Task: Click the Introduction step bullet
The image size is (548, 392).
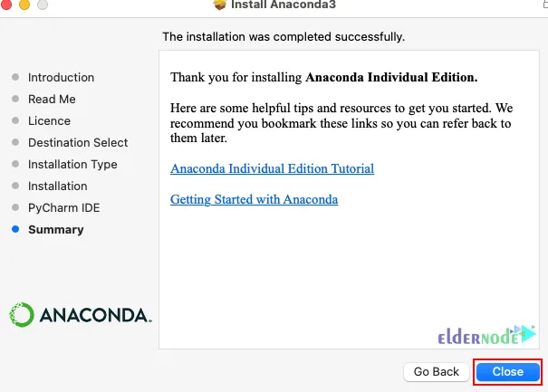Action: tap(15, 77)
